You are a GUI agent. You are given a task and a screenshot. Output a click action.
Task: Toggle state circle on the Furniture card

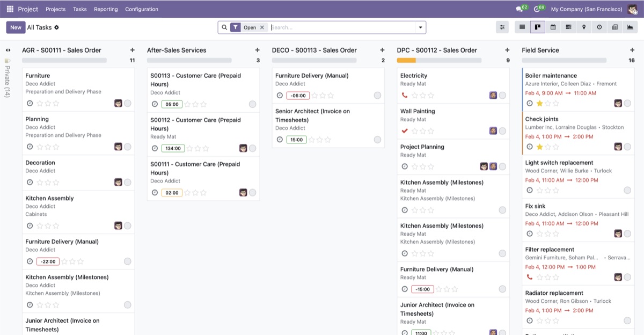pyautogui.click(x=128, y=103)
